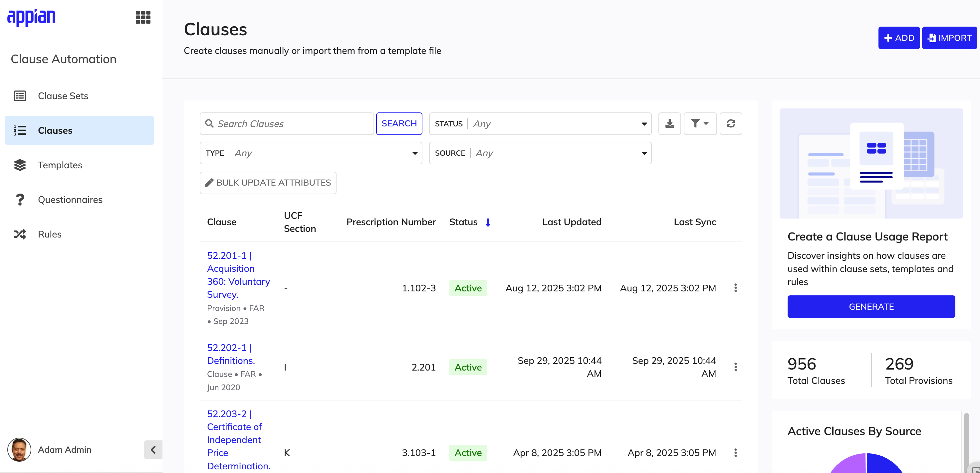
Task: Expand the SOURCE filter dropdown
Action: coord(540,153)
